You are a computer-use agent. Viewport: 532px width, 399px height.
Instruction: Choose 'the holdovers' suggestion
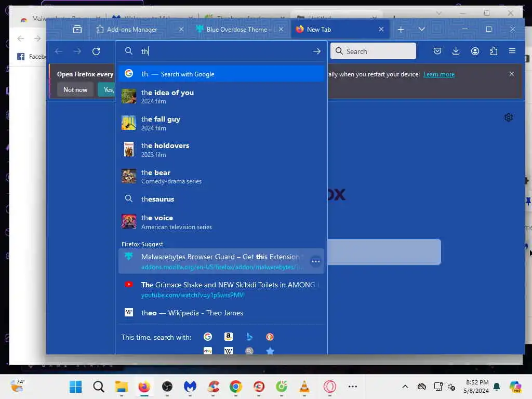tap(221, 150)
